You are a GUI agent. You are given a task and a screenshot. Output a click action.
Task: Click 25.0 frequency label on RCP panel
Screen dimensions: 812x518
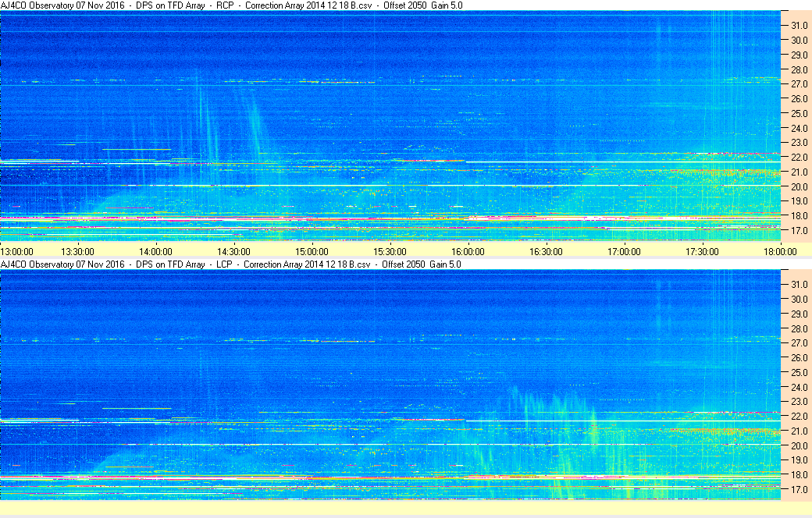[x=799, y=114]
